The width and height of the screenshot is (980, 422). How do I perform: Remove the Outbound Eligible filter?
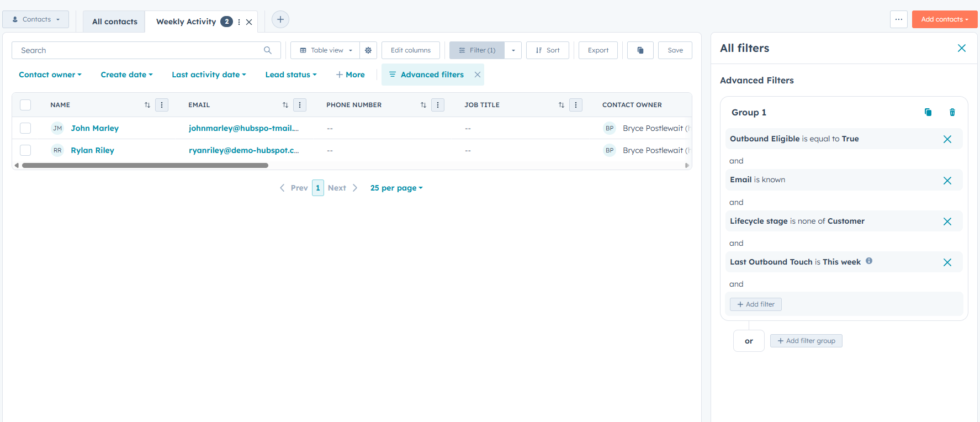pyautogui.click(x=947, y=139)
